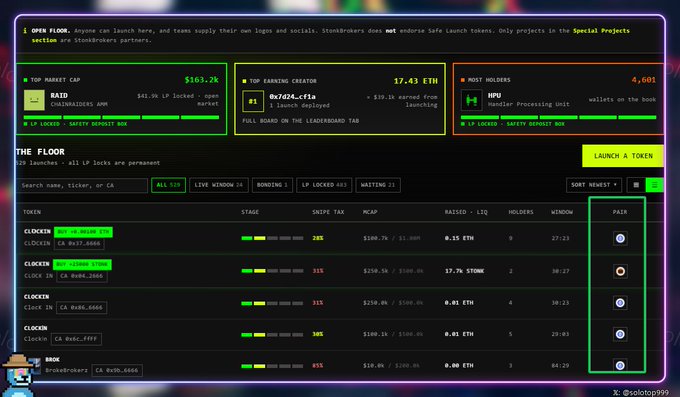Select the LP LOCKED 483 filter tab
The width and height of the screenshot is (680, 397).
pos(324,185)
